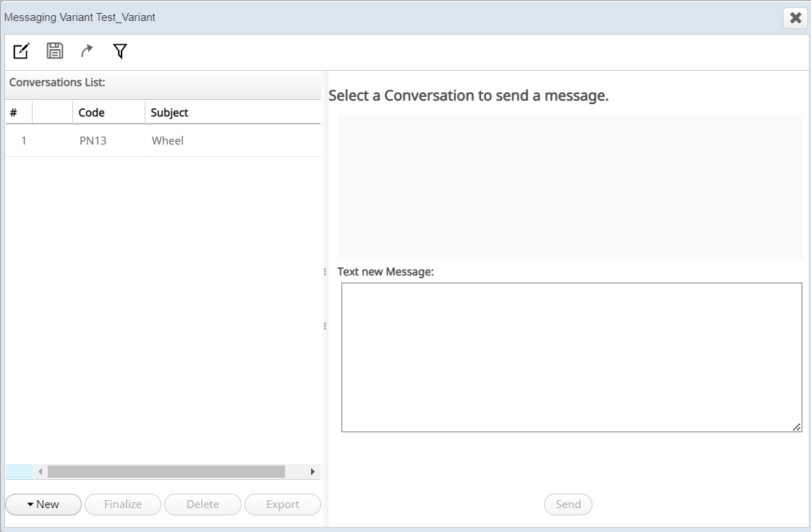Click the save floppy disk icon

[55, 51]
